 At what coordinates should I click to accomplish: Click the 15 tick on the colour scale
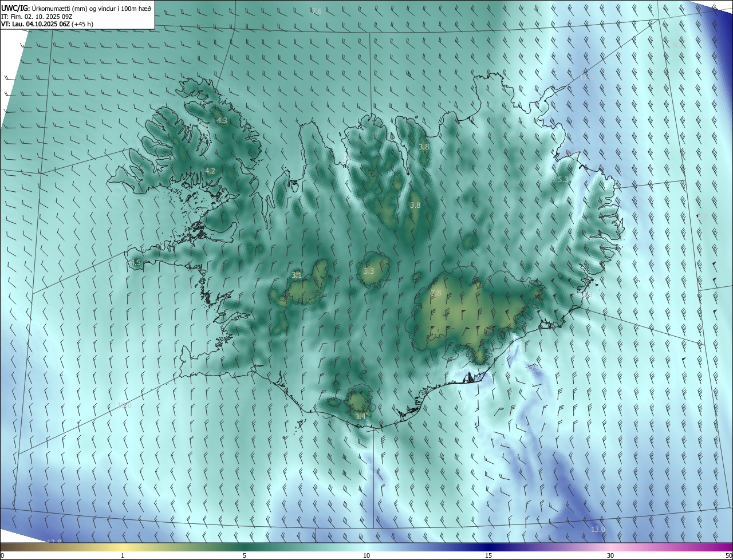[x=488, y=555]
